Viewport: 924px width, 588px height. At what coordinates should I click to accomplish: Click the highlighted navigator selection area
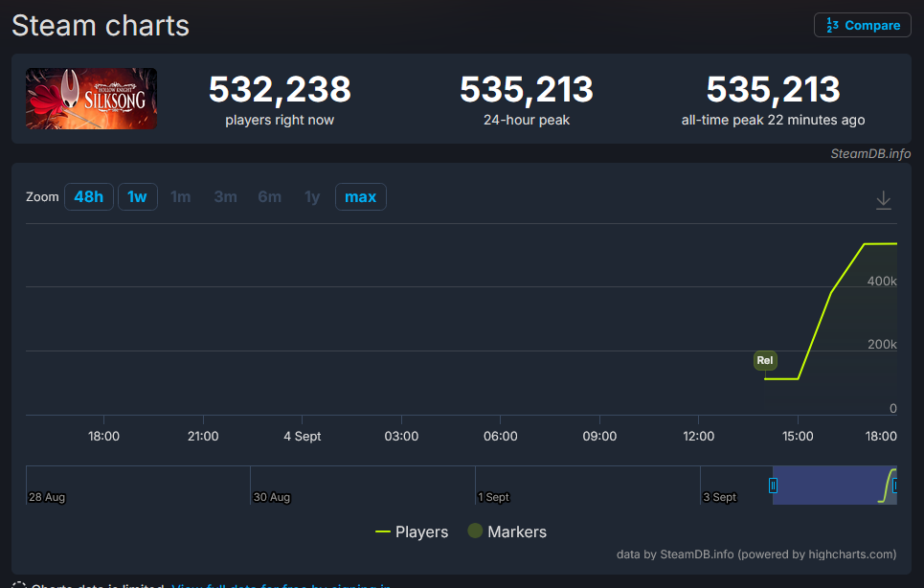[834, 486]
